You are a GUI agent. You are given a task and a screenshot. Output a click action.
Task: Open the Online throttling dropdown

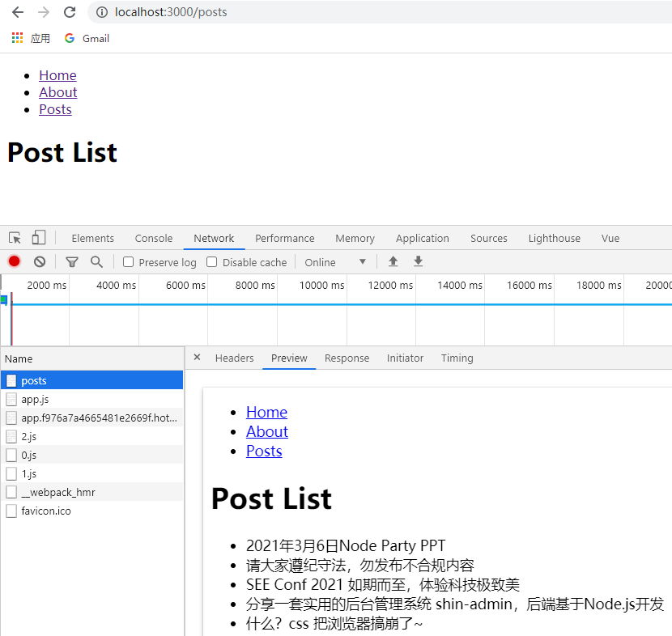tap(335, 262)
